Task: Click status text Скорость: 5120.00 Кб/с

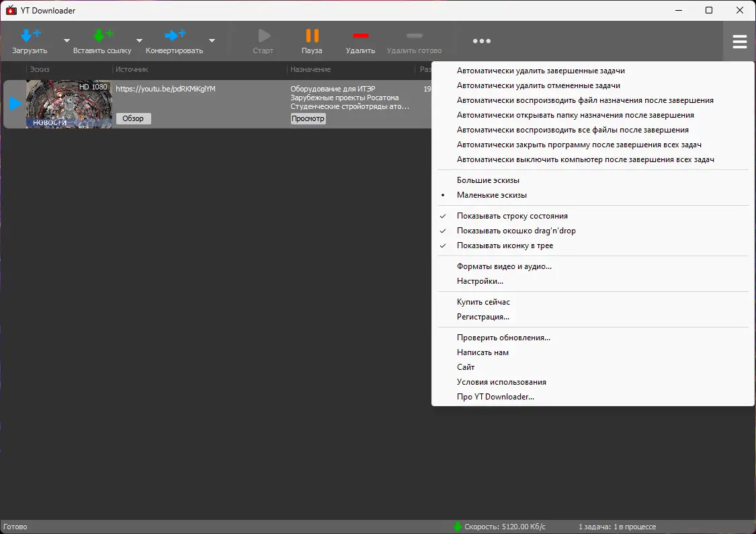Action: (x=505, y=527)
